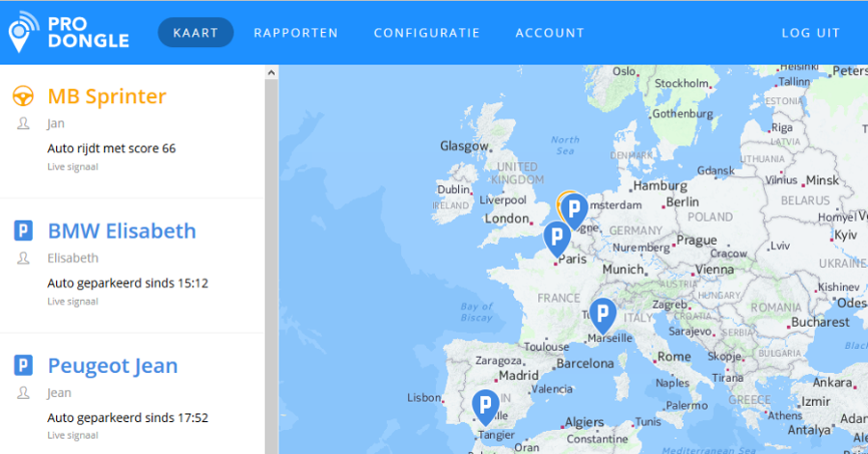868x454 pixels.
Task: Click the steering wheel icon beside MB Sprinter
Action: tap(23, 96)
